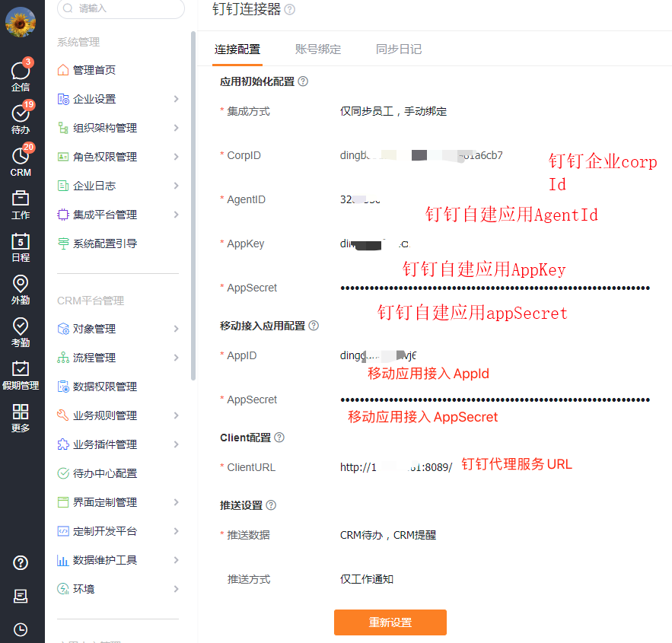Click the 集成平台管理 chip icon

pyautogui.click(x=63, y=215)
